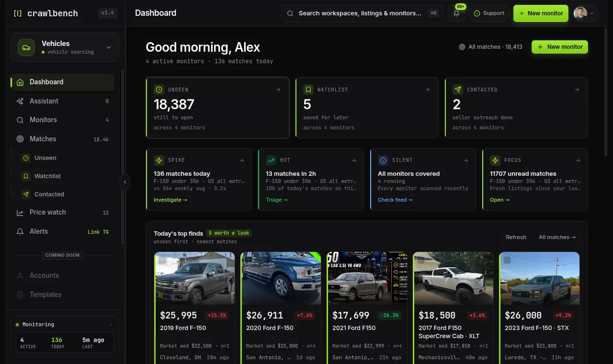Open Price watch in sidebar
This screenshot has width=613, height=364.
[63, 212]
